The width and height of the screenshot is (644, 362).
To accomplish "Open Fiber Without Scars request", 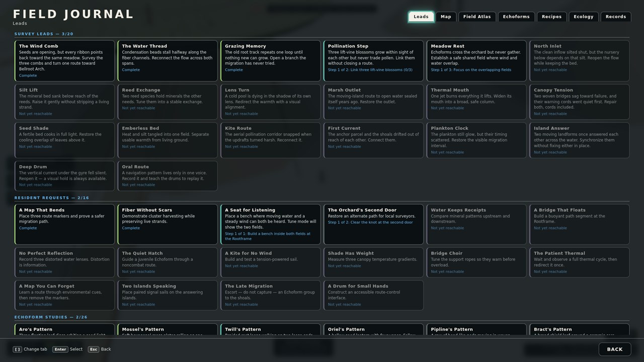I will tap(168, 224).
